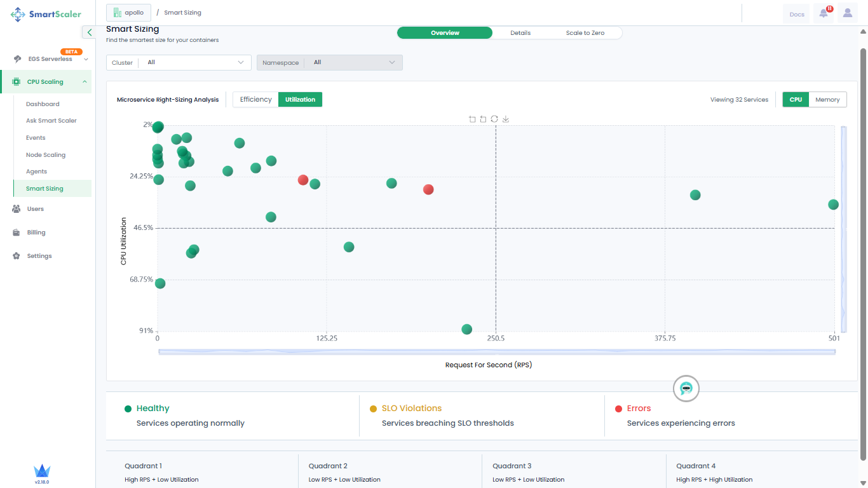Download the chart as an image
The image size is (868, 488).
click(x=506, y=119)
